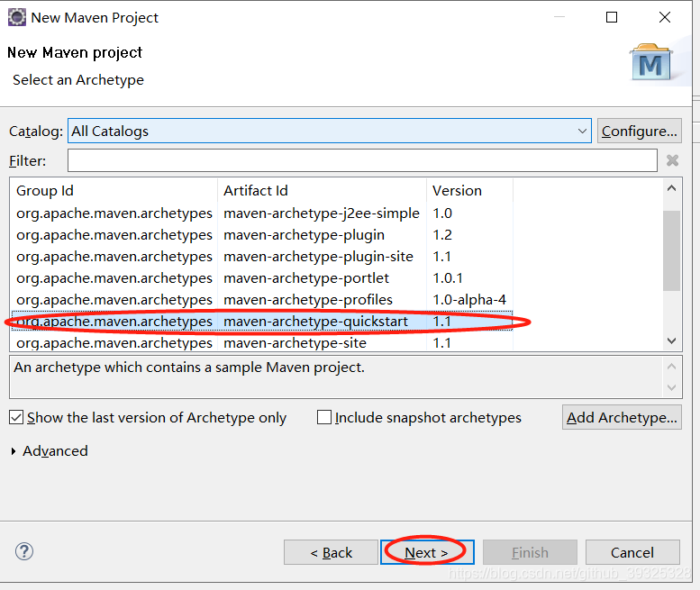Click the list scroll up arrow
The image size is (700, 590).
tap(671, 188)
